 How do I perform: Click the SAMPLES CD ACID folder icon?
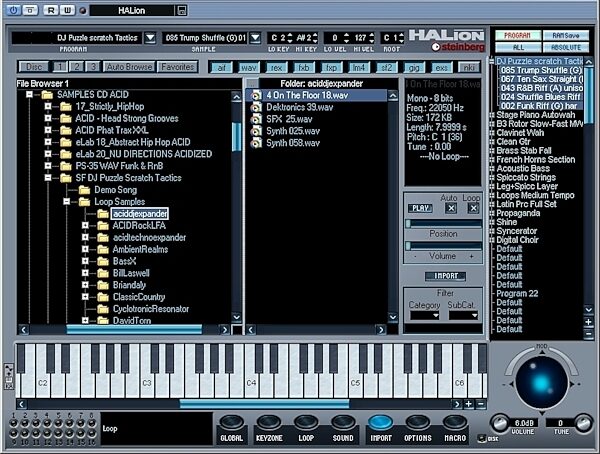[47, 95]
